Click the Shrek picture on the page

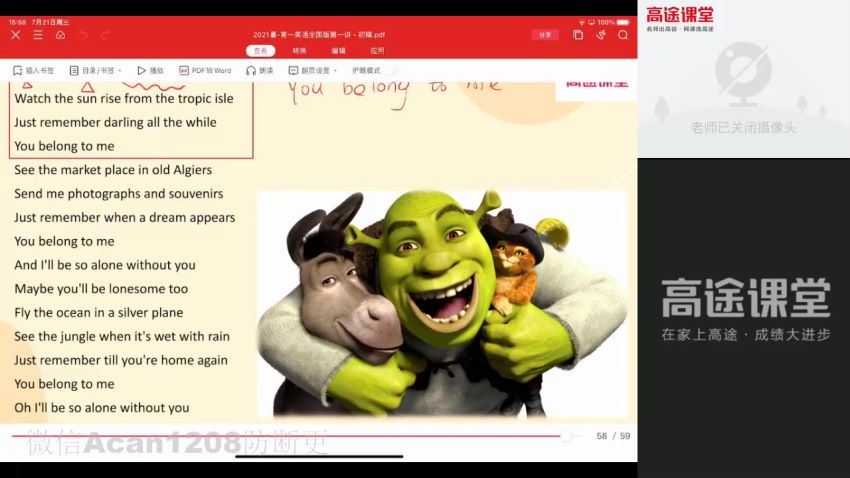pyautogui.click(x=440, y=300)
